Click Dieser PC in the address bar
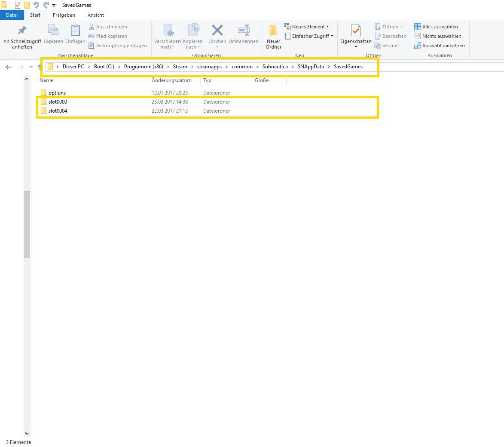Image resolution: width=504 pixels, height=447 pixels. (x=73, y=67)
